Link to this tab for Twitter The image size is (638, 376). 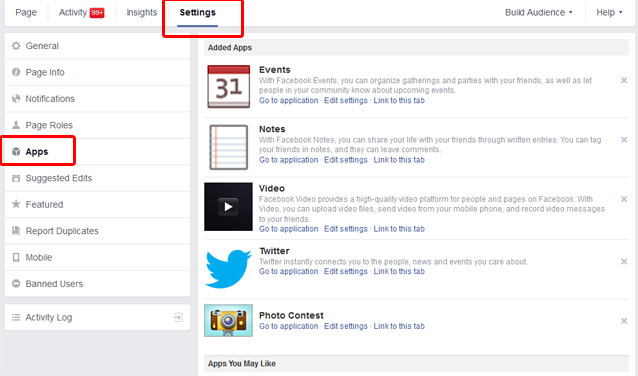399,271
